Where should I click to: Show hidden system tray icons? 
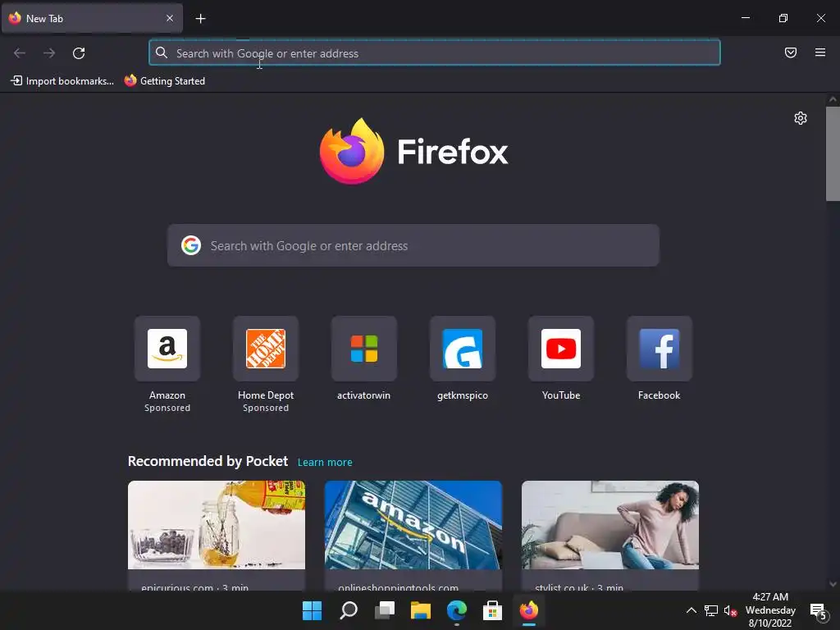tap(691, 610)
